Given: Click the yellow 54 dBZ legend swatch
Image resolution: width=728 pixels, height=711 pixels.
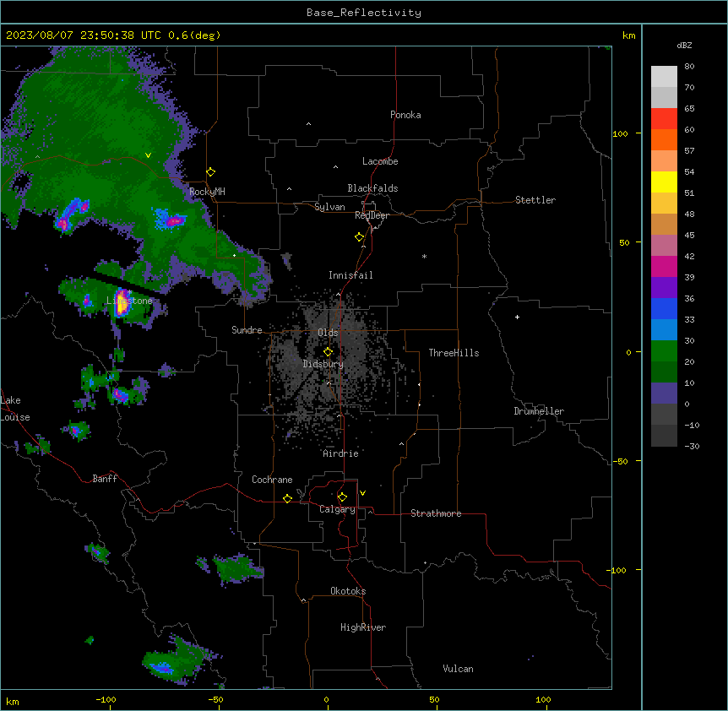Looking at the screenshot, I should [664, 182].
